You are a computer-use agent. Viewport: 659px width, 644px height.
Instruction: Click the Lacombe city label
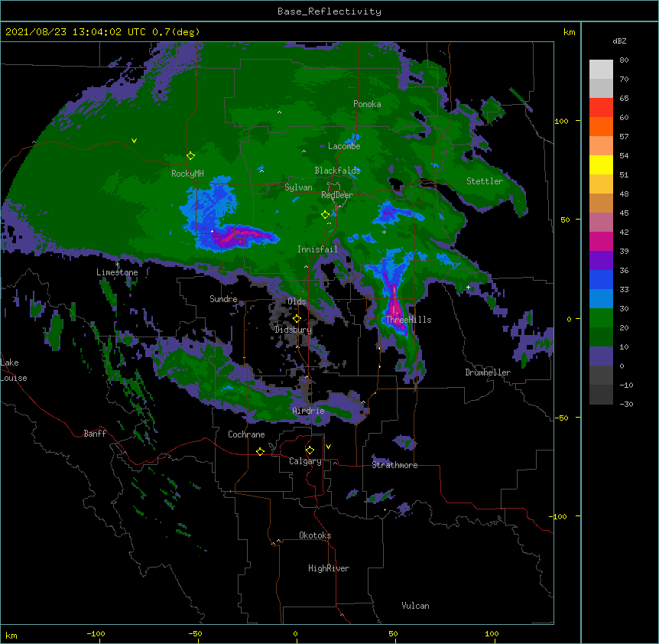pos(344,146)
